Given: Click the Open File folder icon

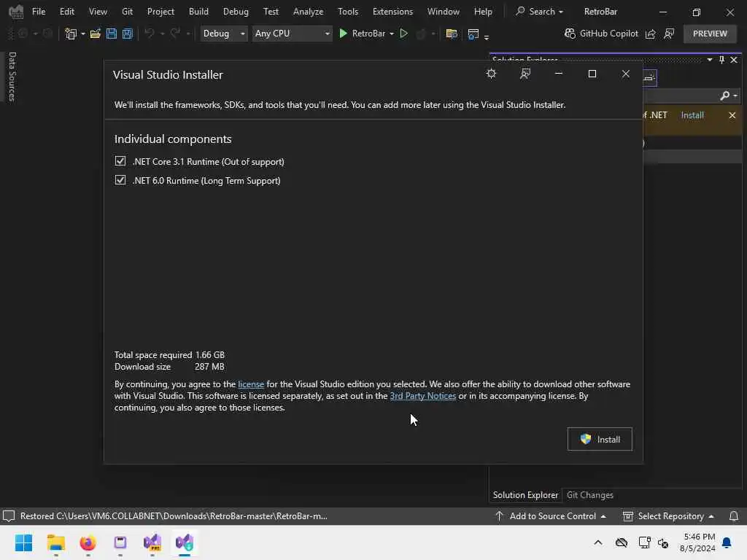Looking at the screenshot, I should pos(96,34).
